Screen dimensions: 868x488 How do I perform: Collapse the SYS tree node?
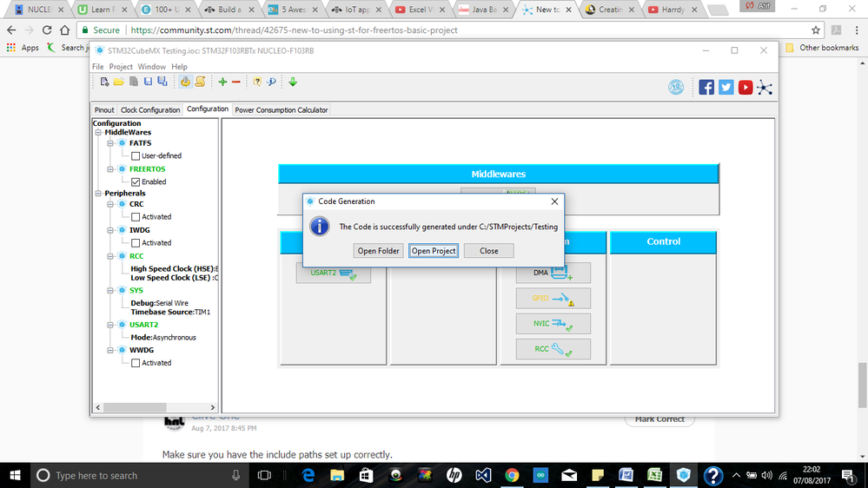[x=110, y=291]
